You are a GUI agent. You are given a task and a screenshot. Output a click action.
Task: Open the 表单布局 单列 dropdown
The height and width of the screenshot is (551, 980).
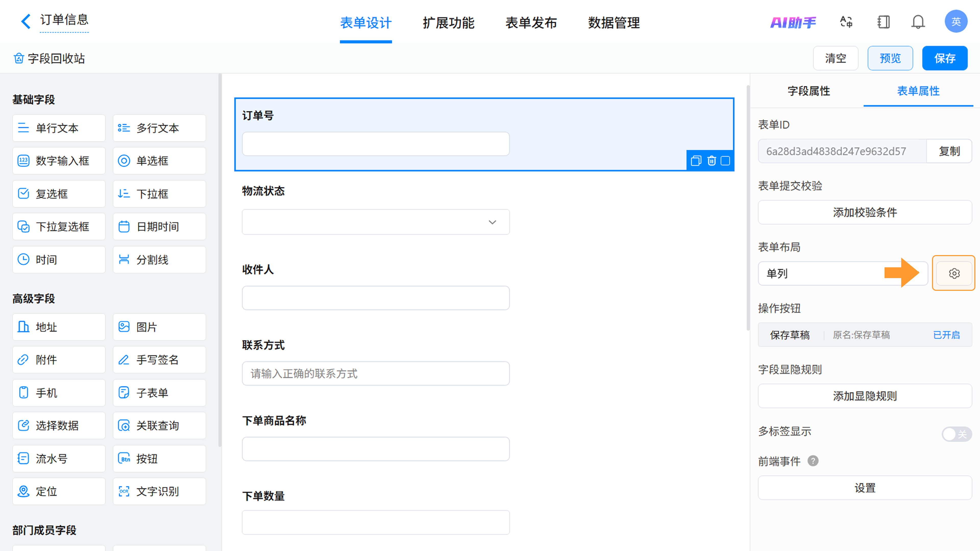(x=843, y=273)
